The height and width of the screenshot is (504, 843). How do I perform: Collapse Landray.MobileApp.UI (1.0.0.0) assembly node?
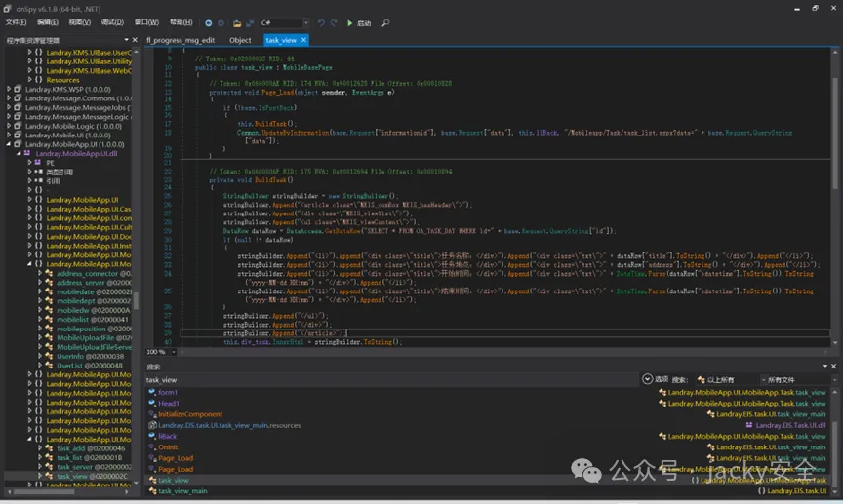(9, 144)
